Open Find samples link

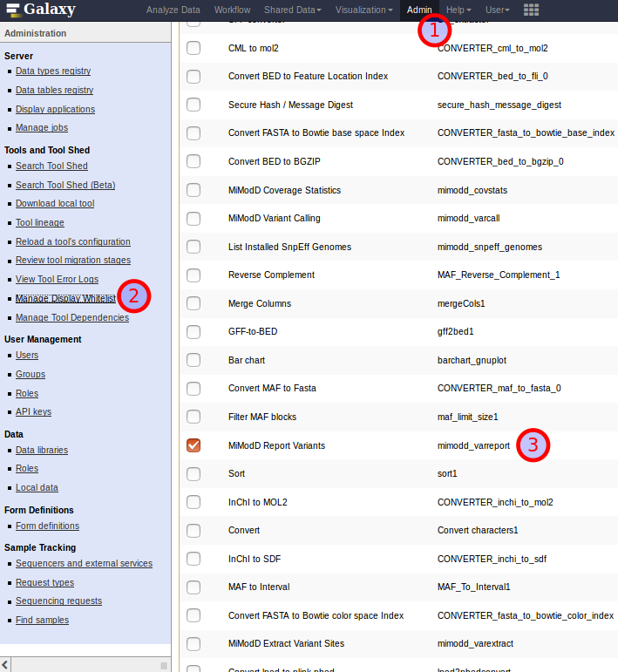click(42, 621)
